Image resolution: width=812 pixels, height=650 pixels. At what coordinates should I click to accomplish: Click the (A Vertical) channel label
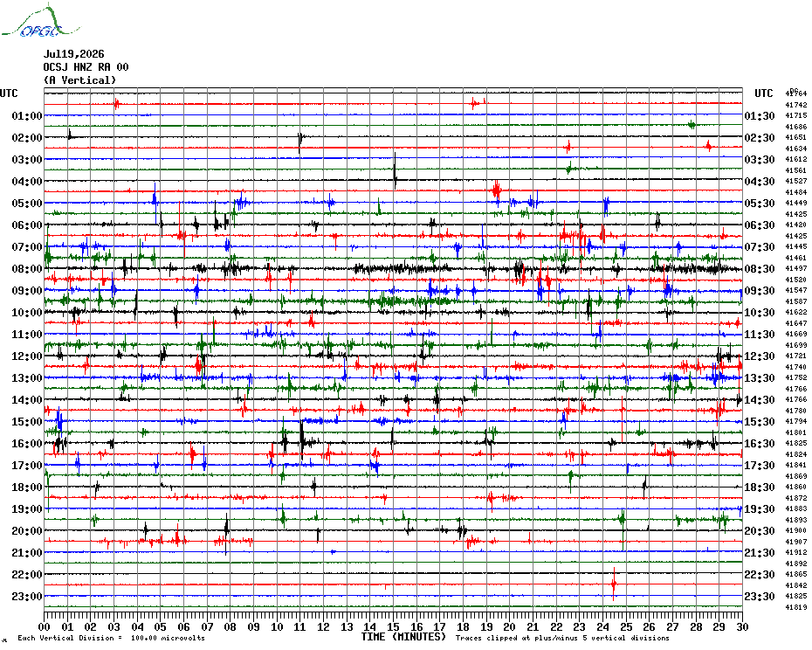point(79,80)
